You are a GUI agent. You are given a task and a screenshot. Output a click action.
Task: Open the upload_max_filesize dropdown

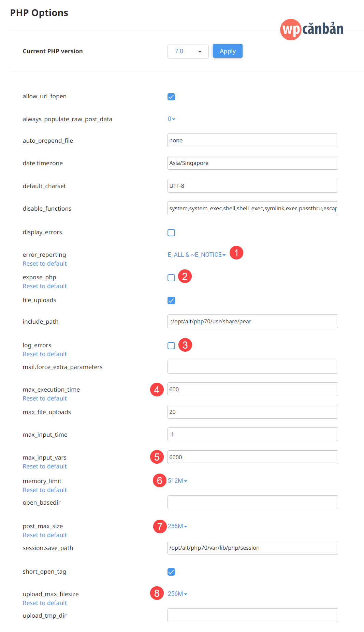[177, 594]
